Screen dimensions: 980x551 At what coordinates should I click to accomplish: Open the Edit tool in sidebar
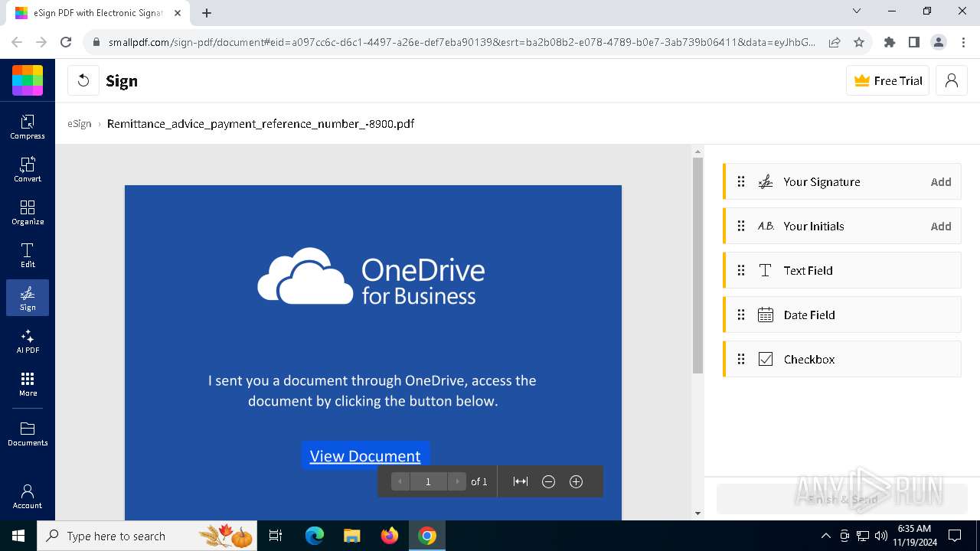[28, 255]
